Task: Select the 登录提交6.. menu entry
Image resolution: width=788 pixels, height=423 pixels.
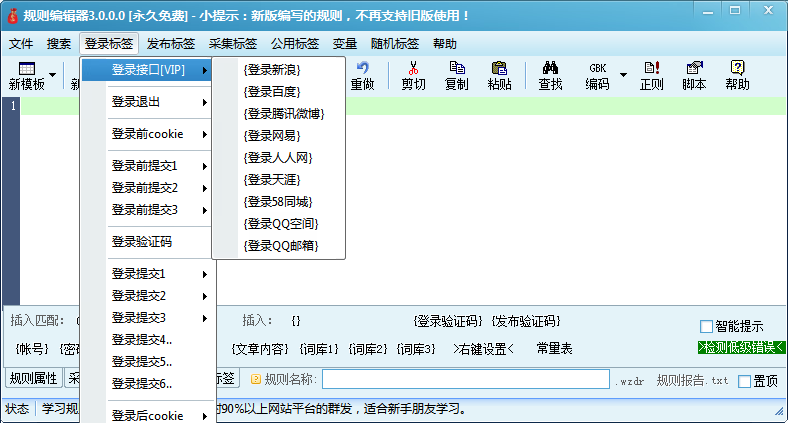Action: click(147, 384)
